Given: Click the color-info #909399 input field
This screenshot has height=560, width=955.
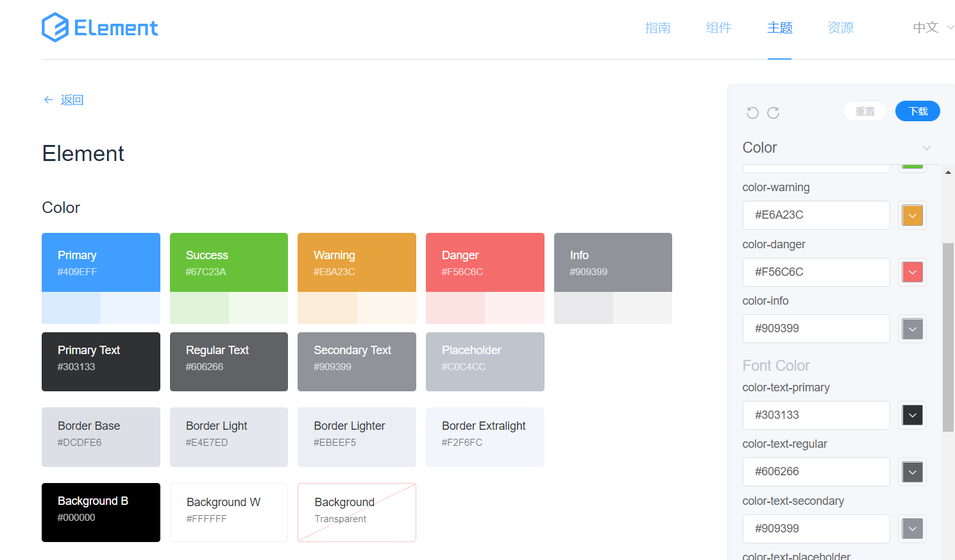Looking at the screenshot, I should 816,328.
